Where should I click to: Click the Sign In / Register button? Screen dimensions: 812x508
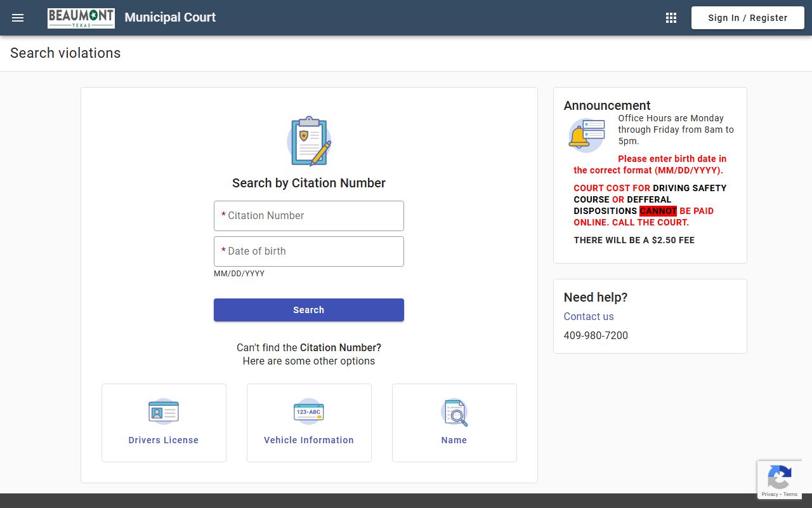coord(748,18)
